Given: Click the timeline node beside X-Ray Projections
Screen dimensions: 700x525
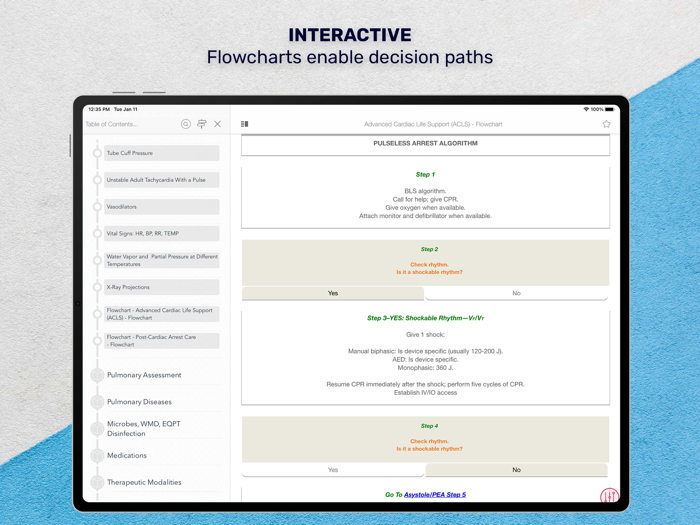Looking at the screenshot, I should (97, 287).
